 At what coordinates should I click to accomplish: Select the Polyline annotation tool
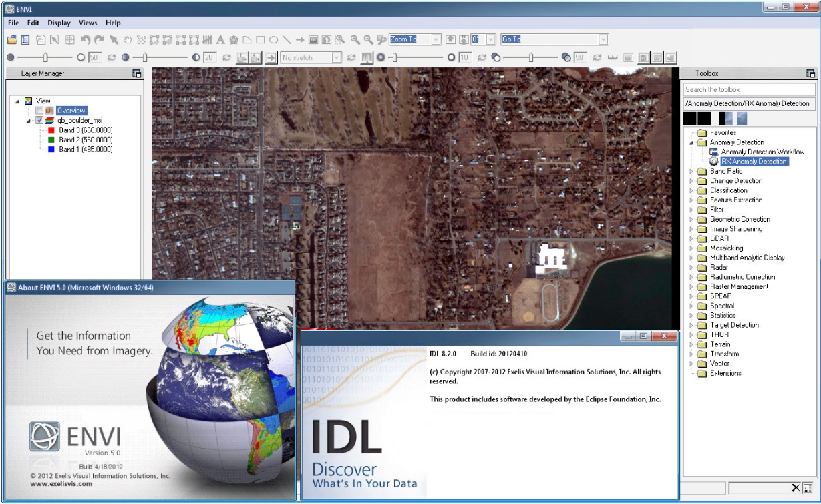coord(287,39)
